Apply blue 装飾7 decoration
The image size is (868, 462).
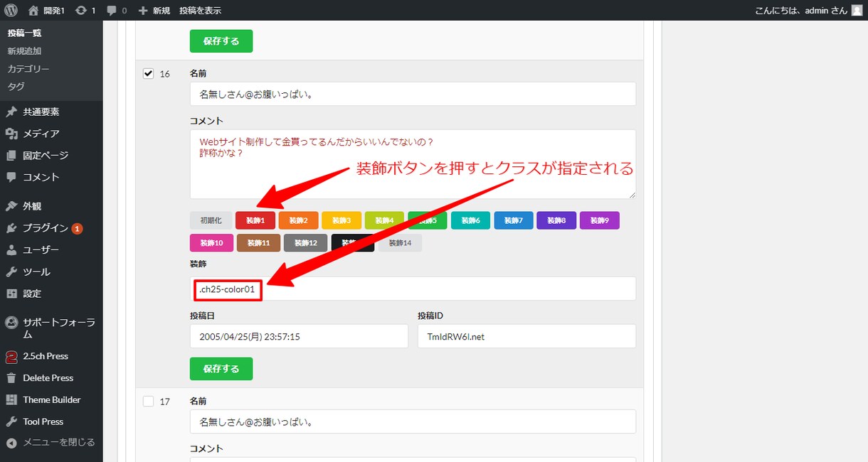pyautogui.click(x=514, y=220)
